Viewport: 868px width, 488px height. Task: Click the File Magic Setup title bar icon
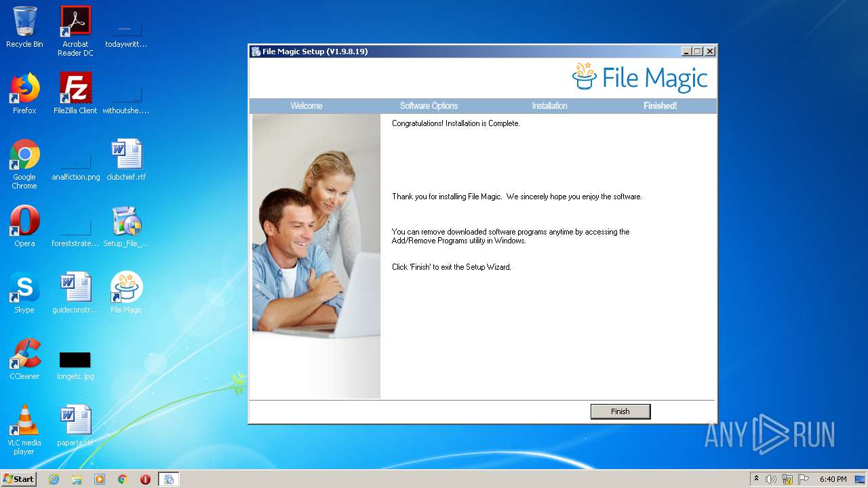[256, 52]
